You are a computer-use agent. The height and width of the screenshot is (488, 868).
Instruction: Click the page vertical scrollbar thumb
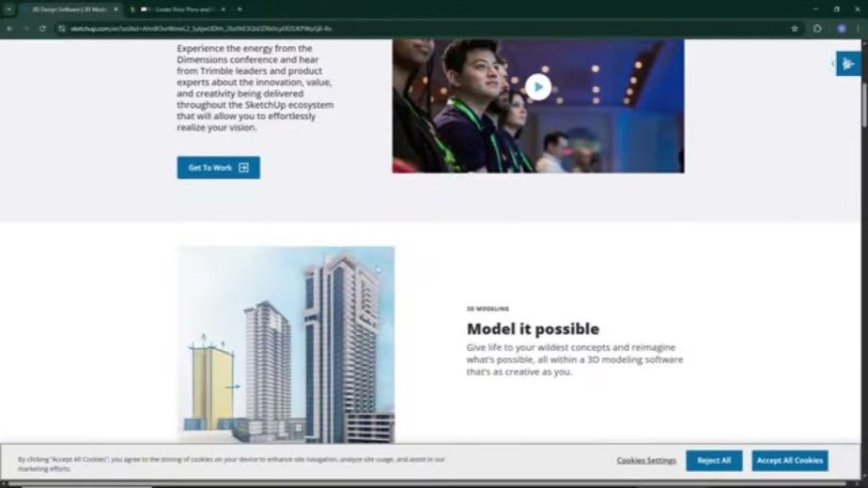(x=864, y=105)
